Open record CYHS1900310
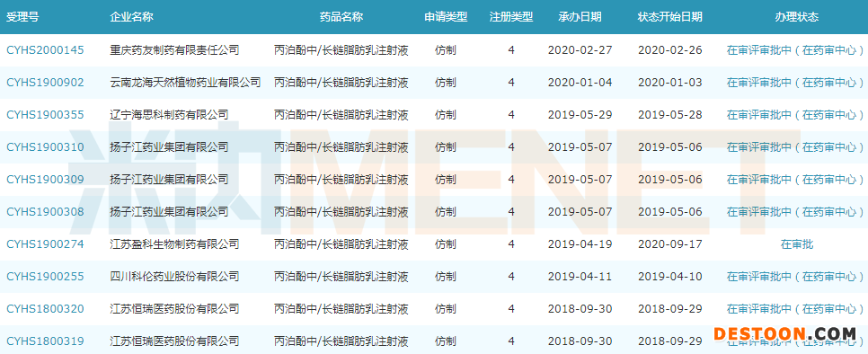868x354 pixels. (x=46, y=147)
